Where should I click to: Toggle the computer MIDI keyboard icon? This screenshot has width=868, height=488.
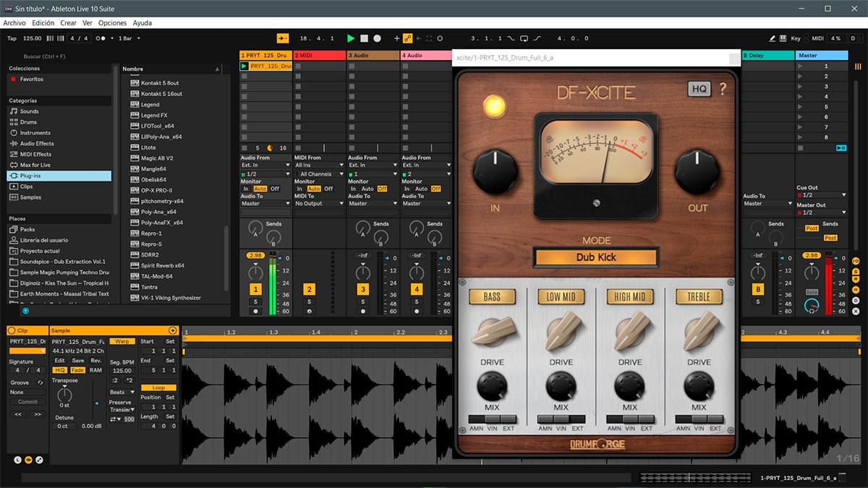[x=783, y=38]
